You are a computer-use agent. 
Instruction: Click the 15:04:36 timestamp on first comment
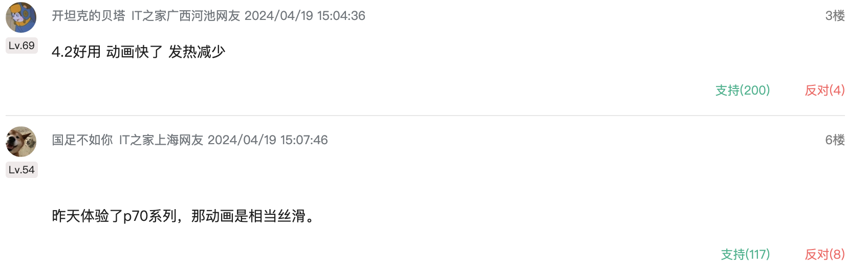[341, 16]
